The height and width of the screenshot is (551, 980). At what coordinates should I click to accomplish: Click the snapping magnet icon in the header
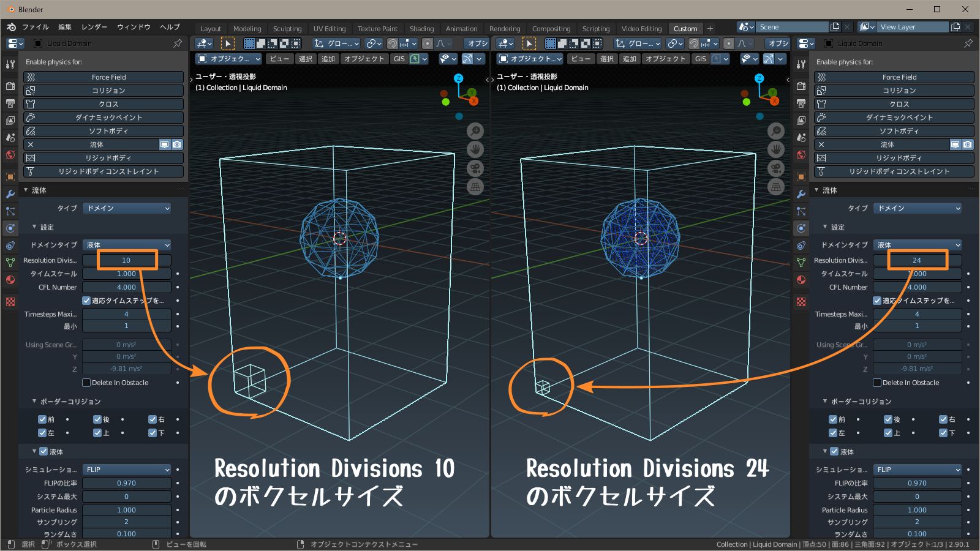(x=393, y=43)
